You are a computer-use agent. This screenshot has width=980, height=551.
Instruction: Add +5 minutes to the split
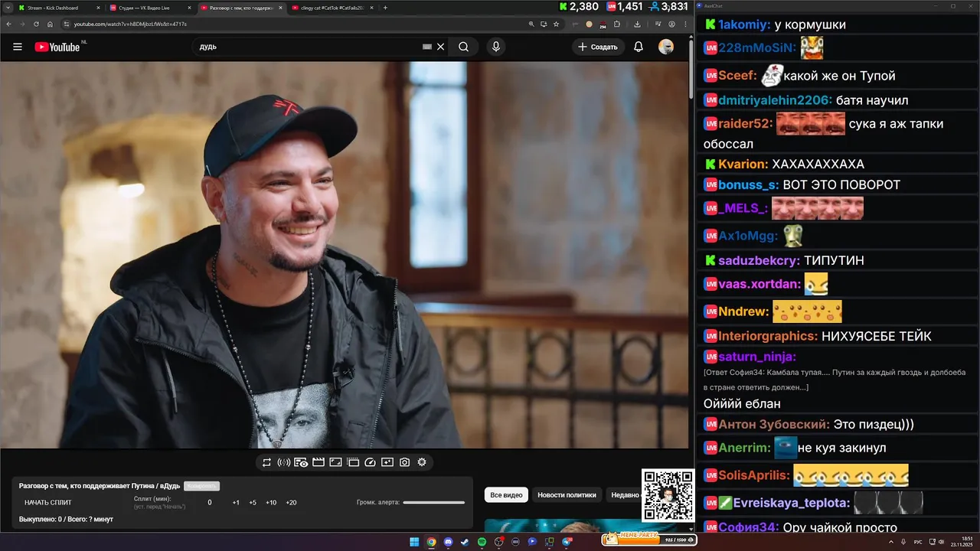tap(253, 503)
